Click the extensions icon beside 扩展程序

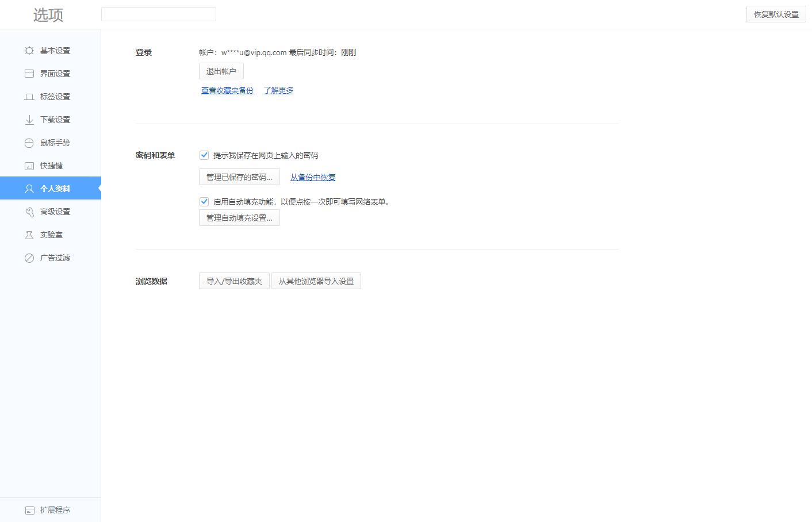pyautogui.click(x=29, y=510)
